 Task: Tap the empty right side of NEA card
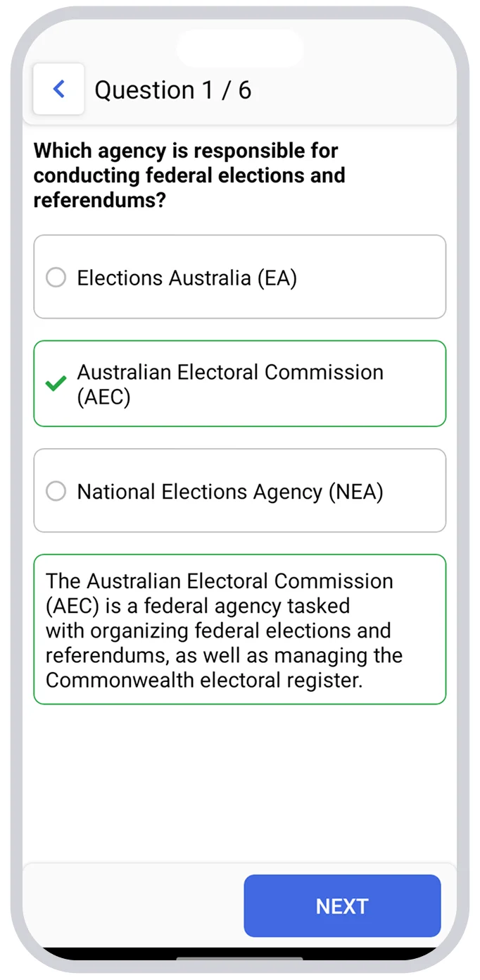pos(419,491)
